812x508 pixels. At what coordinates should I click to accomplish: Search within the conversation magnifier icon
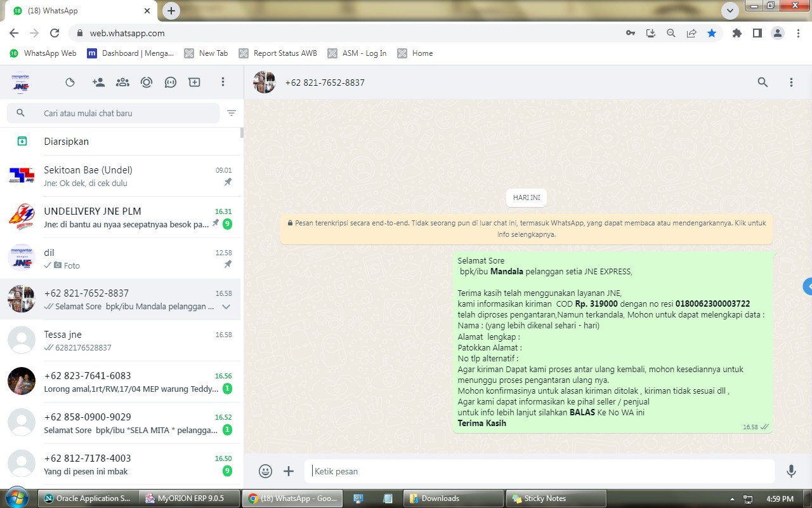[x=763, y=83]
